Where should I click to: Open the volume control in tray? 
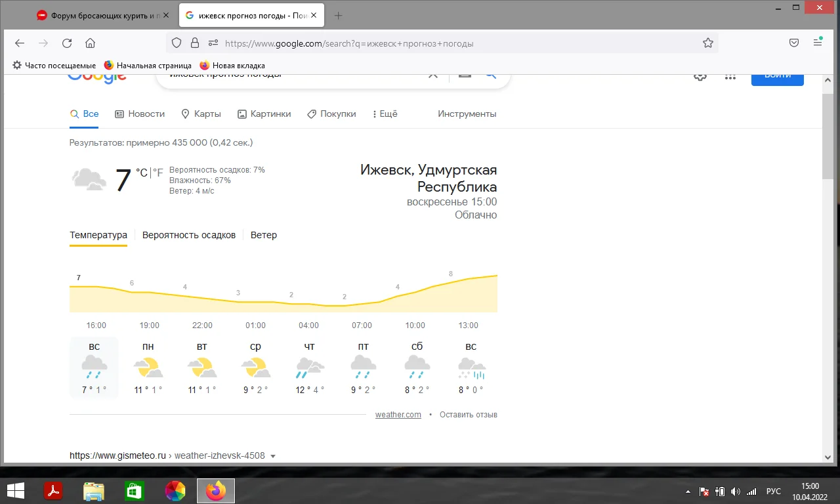point(736,492)
